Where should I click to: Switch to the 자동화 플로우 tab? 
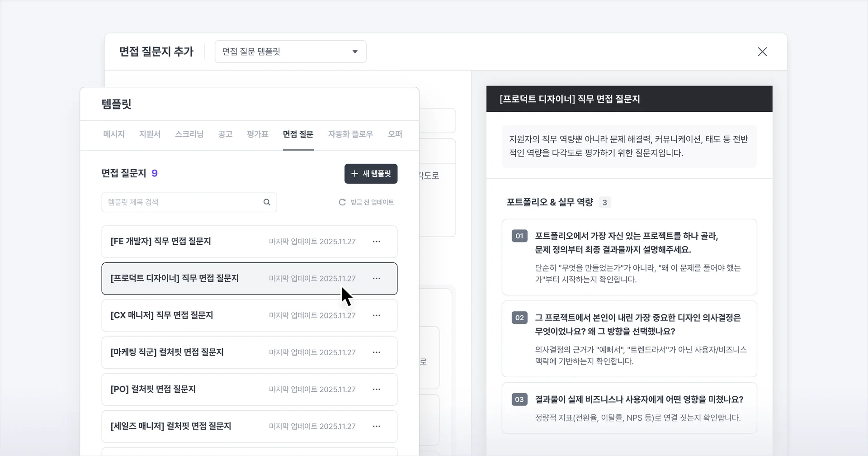[x=350, y=134]
